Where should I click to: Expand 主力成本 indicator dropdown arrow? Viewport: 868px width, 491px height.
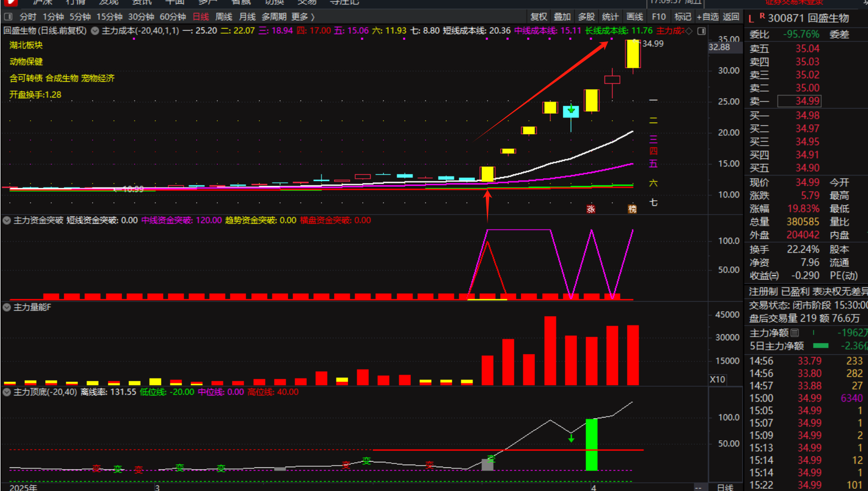pos(95,31)
